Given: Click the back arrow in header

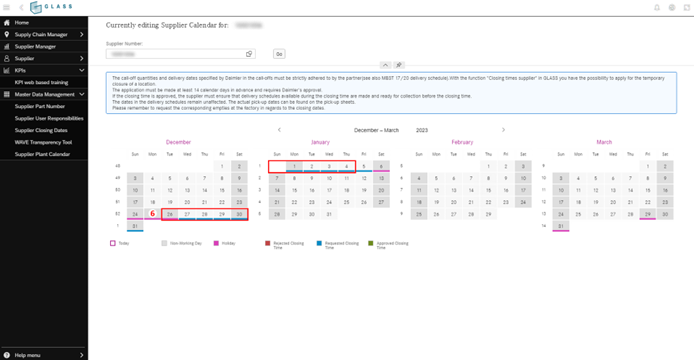Looking at the screenshot, I should 21,8.
